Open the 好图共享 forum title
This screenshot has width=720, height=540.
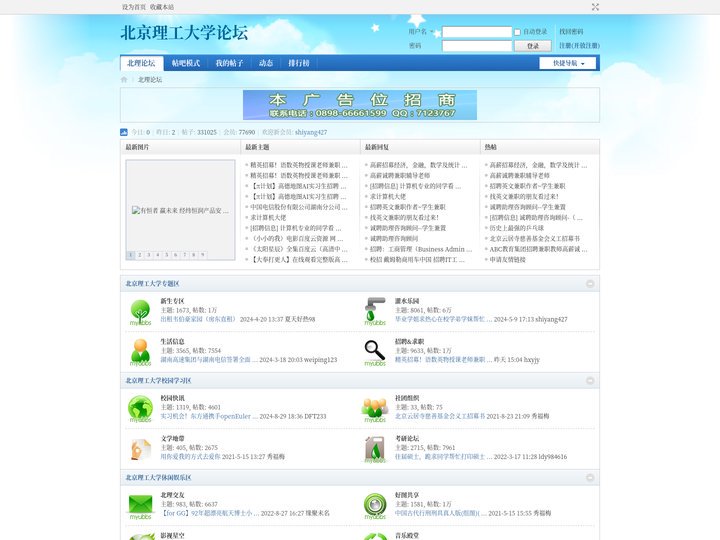pos(407,495)
